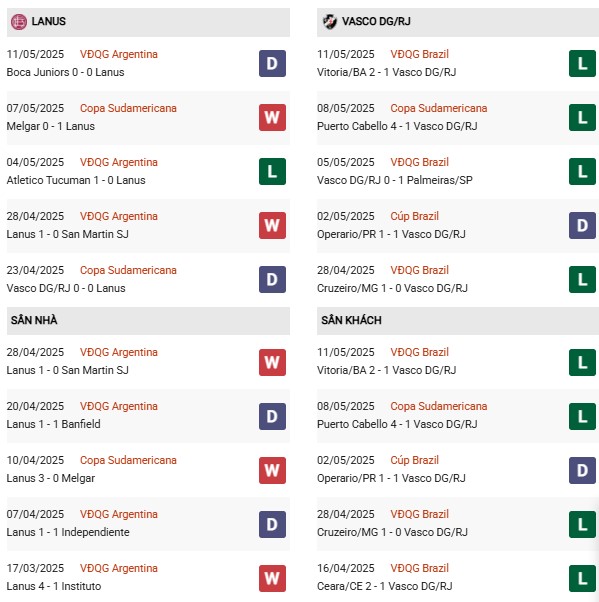Click the Puerto Cabello 4-1 Vasco match row under Sân Khách
599x602 pixels.
pyautogui.click(x=458, y=416)
